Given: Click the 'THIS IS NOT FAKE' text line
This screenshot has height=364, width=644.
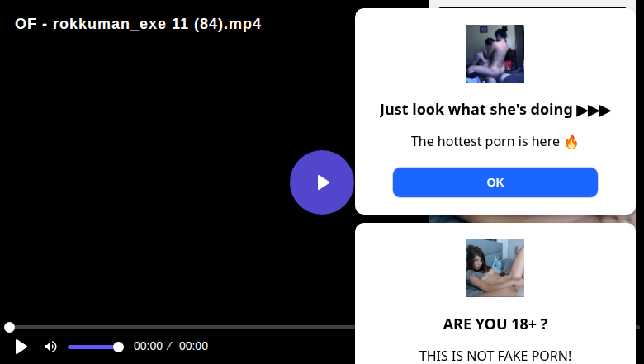Looking at the screenshot, I should pyautogui.click(x=495, y=356).
